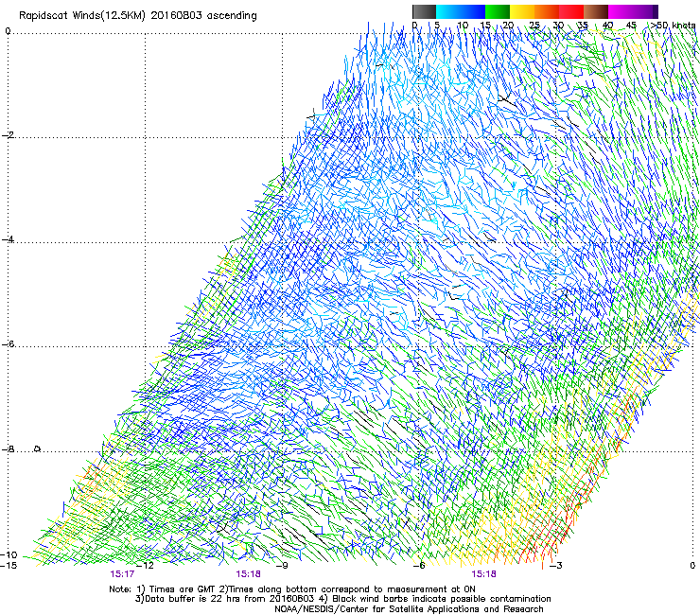The height and width of the screenshot is (615, 700).
Task: Click the '-8' latitude label on left axis
Action: pos(8,449)
